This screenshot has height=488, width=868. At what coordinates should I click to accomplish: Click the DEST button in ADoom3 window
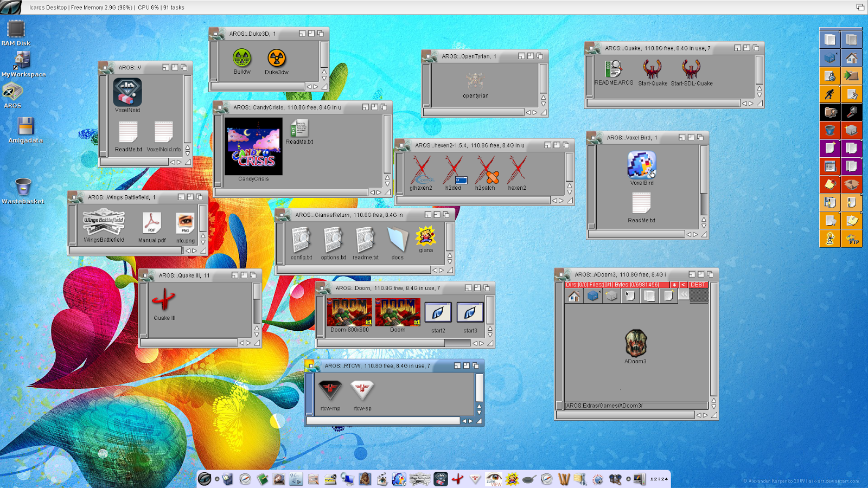[x=698, y=285]
